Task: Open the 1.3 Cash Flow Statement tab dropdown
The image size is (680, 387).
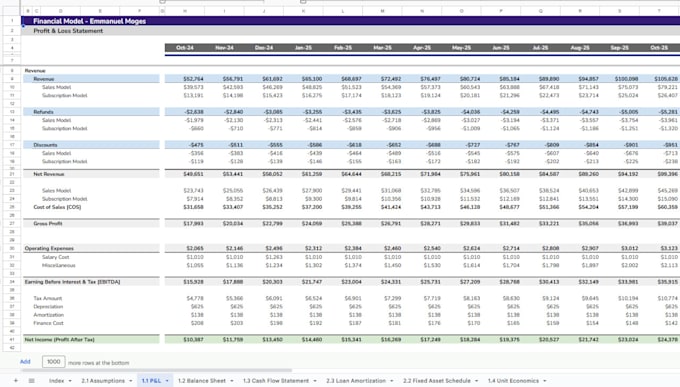Action: [x=315, y=381]
